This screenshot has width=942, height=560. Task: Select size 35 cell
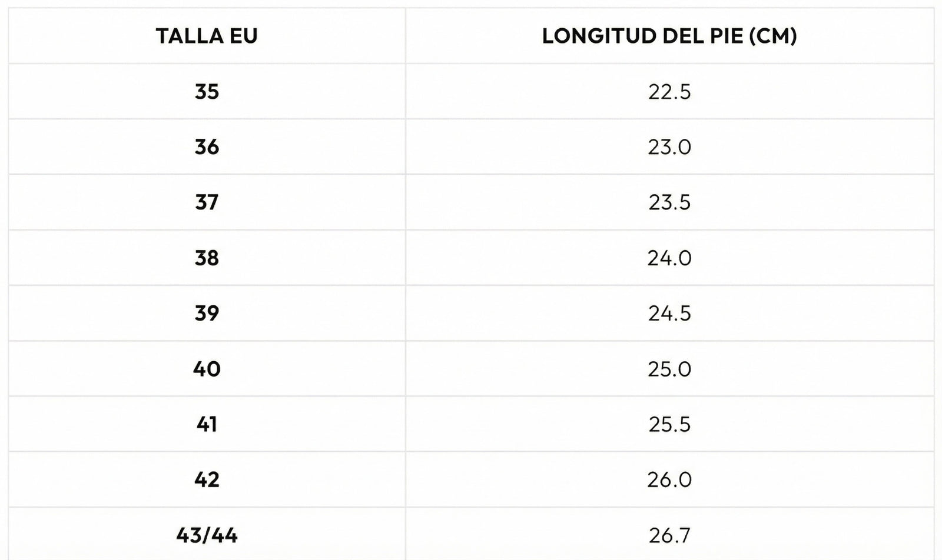click(207, 92)
